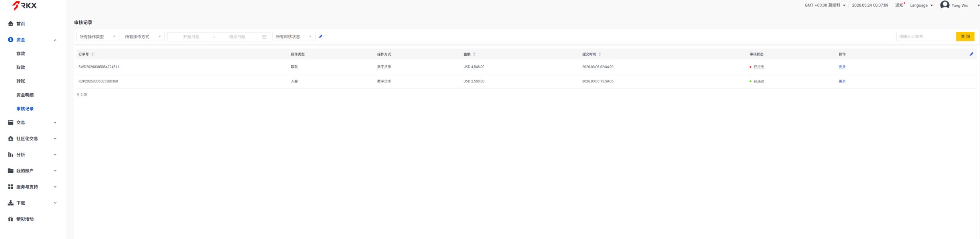
Task: Click the user avatar icon
Action: click(x=944, y=5)
